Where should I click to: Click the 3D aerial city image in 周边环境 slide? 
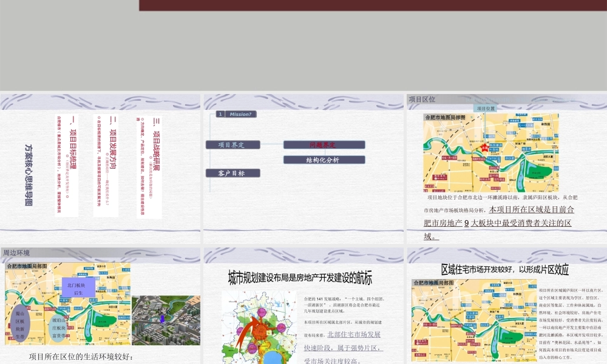pyautogui.click(x=166, y=320)
